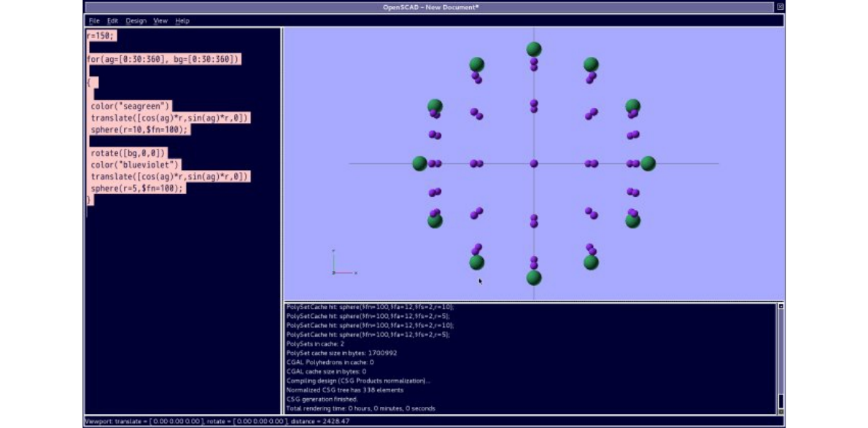The image size is (868, 428).
Task: Click the color("seagreen") code line
Action: point(131,106)
